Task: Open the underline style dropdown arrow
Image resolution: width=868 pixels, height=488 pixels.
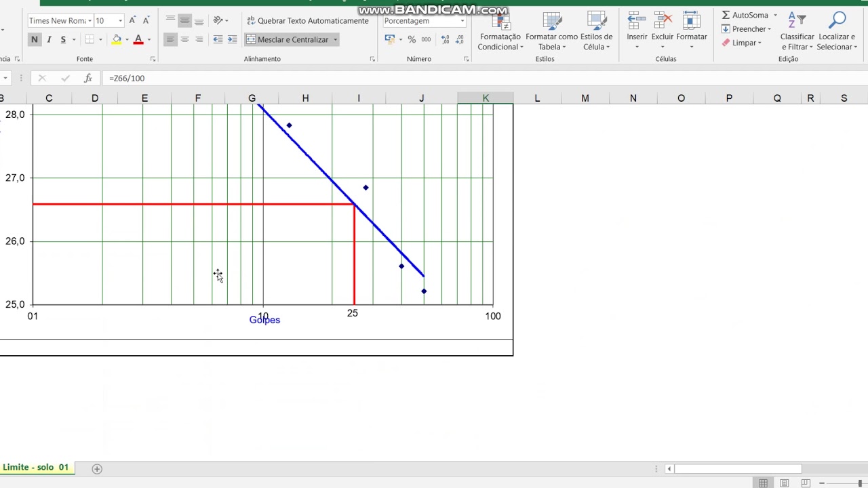Action: pyautogui.click(x=73, y=40)
